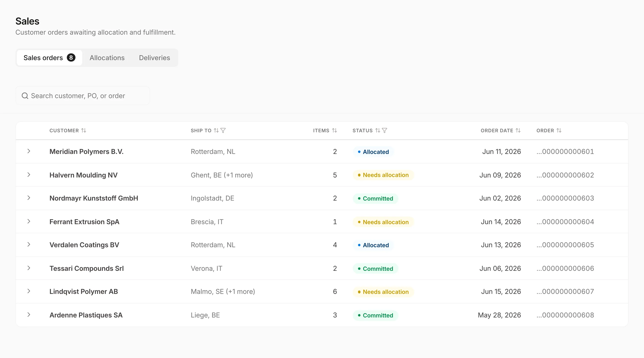Click the 'Jun 02, 2026' order date
The width and height of the screenshot is (644, 358).
click(x=500, y=198)
